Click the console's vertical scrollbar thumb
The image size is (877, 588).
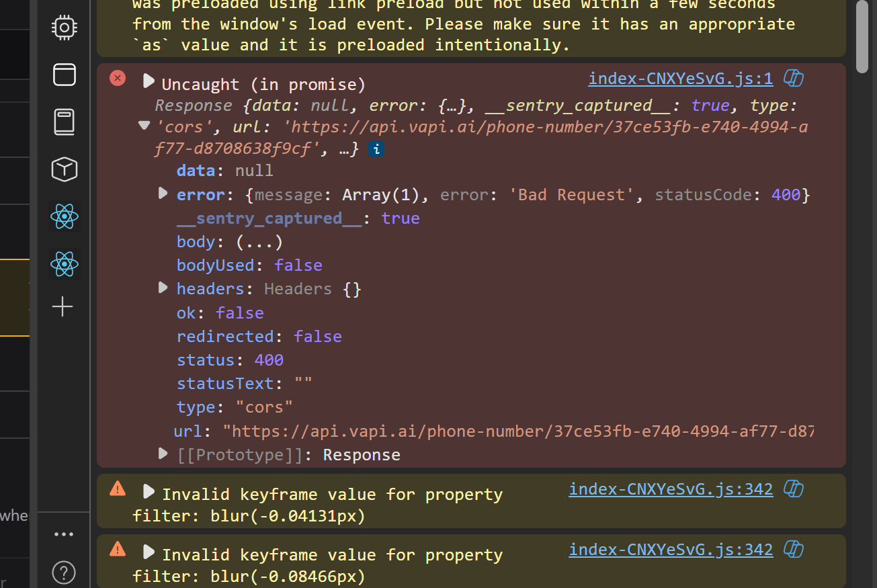coord(863,36)
